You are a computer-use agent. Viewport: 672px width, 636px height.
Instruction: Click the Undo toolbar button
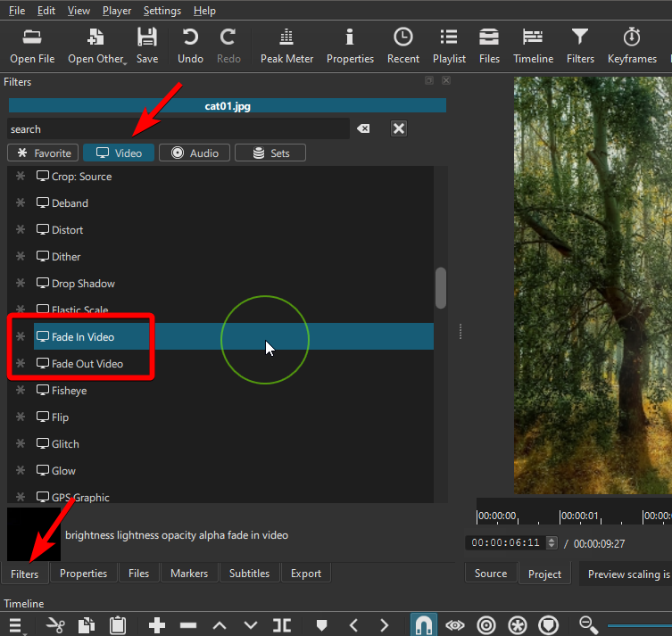[190, 45]
